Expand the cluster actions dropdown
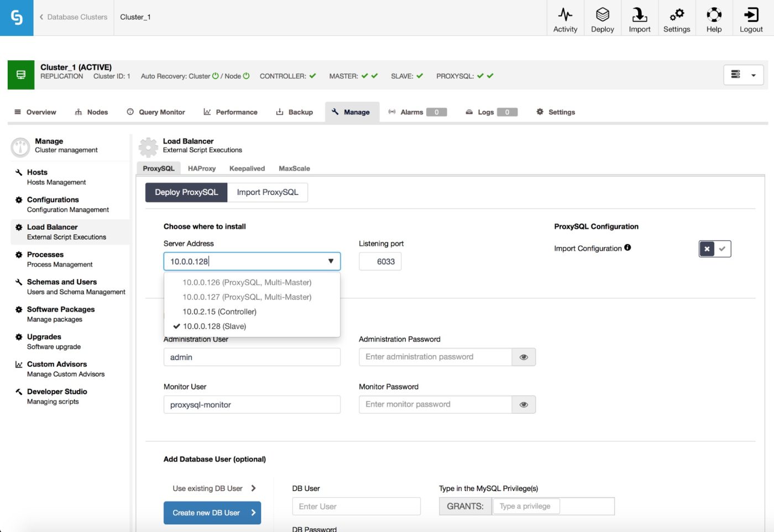774x532 pixels. (743, 75)
